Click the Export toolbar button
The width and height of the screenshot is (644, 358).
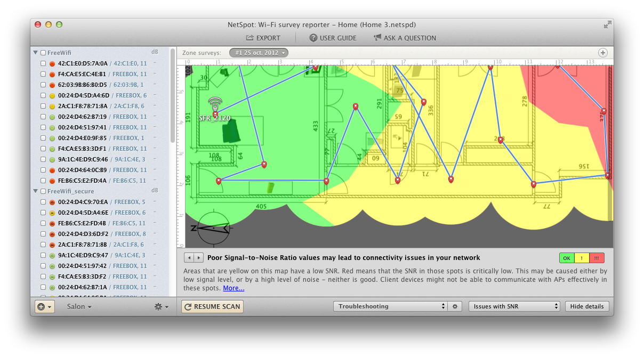(x=263, y=38)
